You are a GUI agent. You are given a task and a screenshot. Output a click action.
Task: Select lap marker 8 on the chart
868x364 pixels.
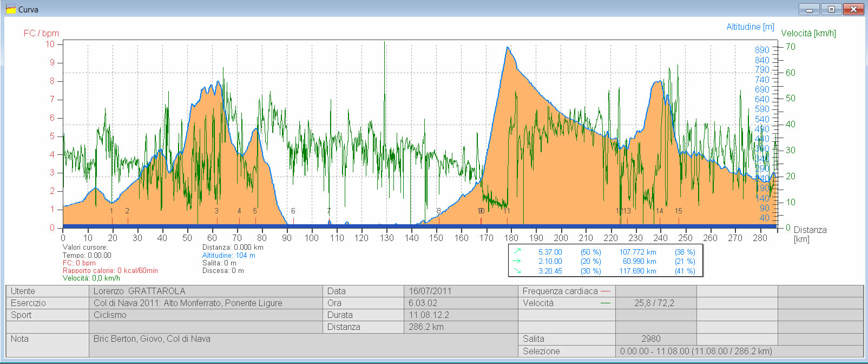tap(439, 211)
